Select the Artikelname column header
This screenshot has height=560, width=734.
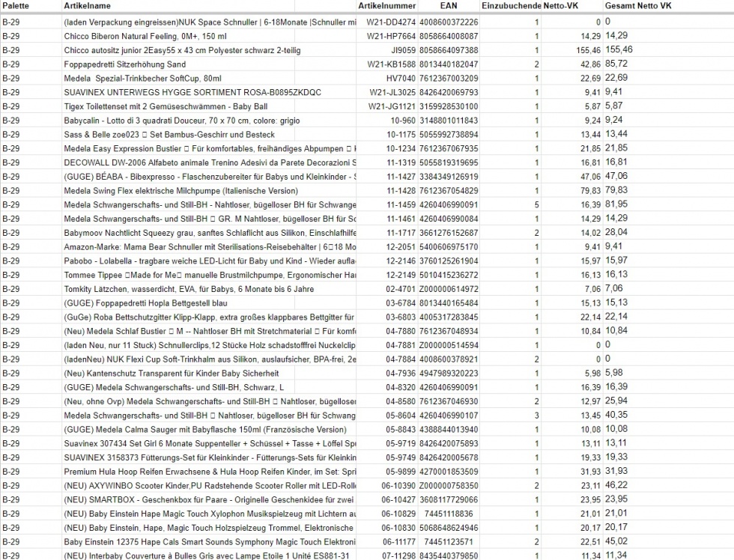pyautogui.click(x=88, y=6)
